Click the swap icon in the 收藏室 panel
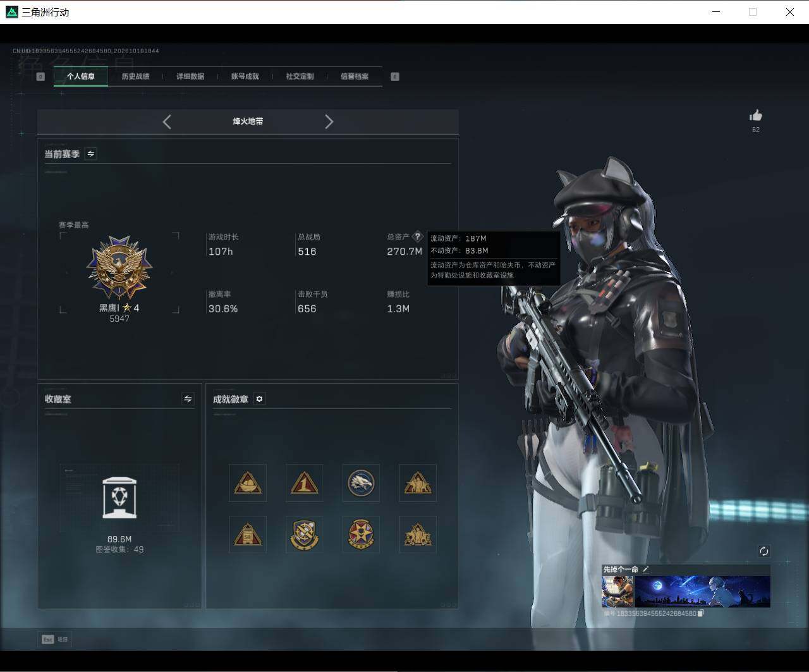The width and height of the screenshot is (809, 672). coord(188,399)
